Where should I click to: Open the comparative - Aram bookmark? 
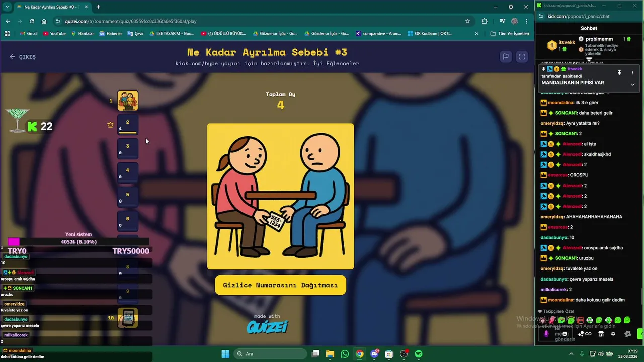point(379,34)
